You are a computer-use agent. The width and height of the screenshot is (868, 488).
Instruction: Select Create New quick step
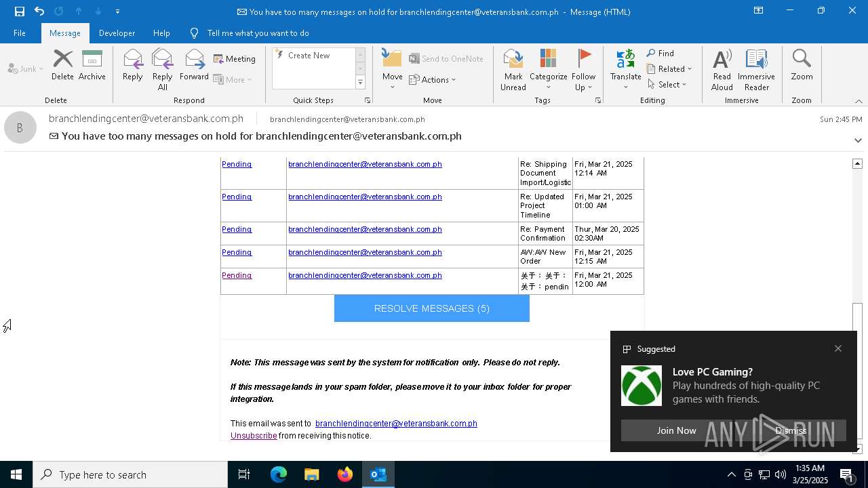tap(309, 56)
